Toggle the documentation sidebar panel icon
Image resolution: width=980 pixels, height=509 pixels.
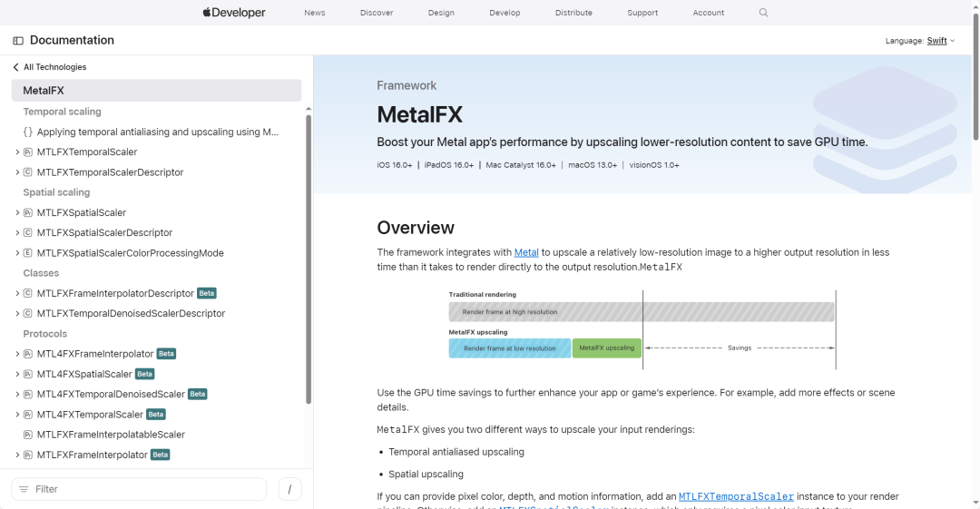tap(18, 41)
